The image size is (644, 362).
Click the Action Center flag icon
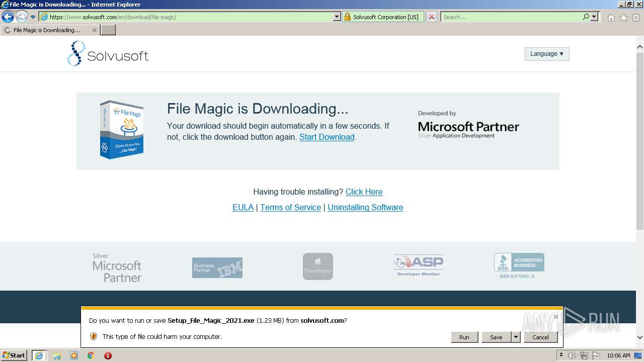pos(597,355)
